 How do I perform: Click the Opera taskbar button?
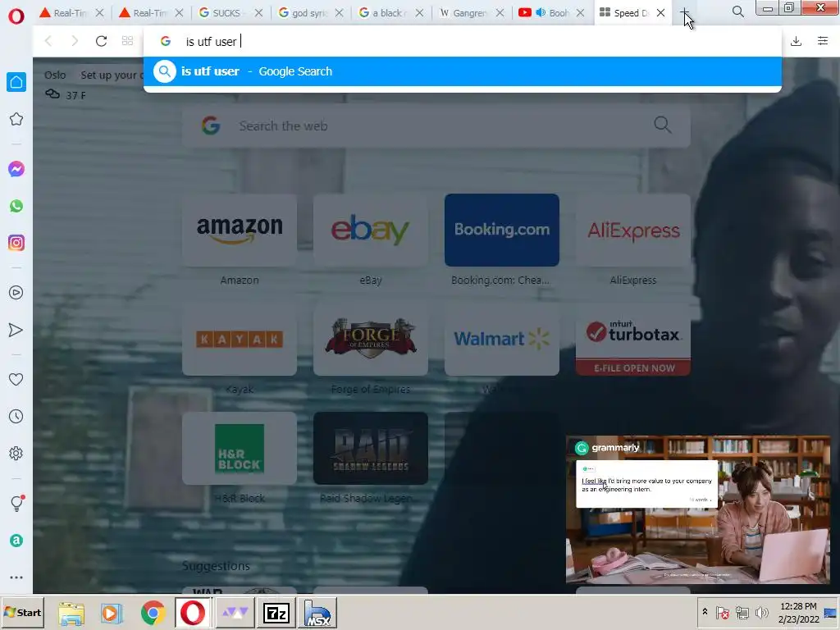pos(192,612)
